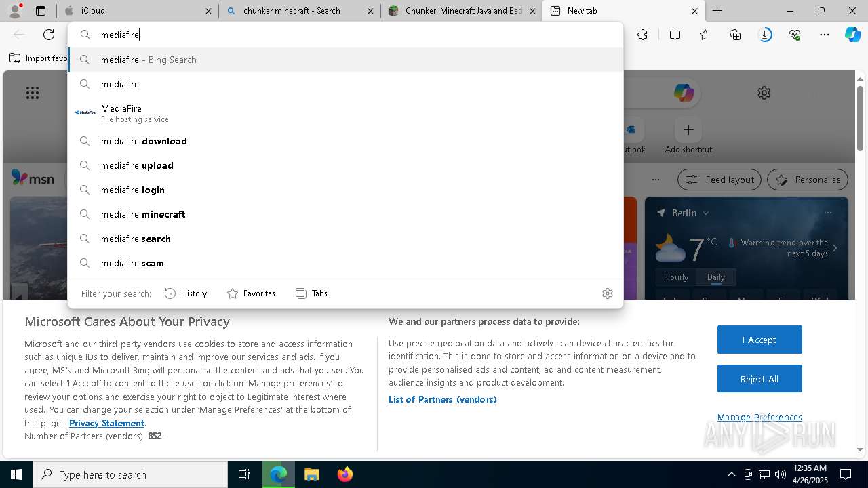Open weather card more options
868x488 pixels.
click(x=827, y=213)
